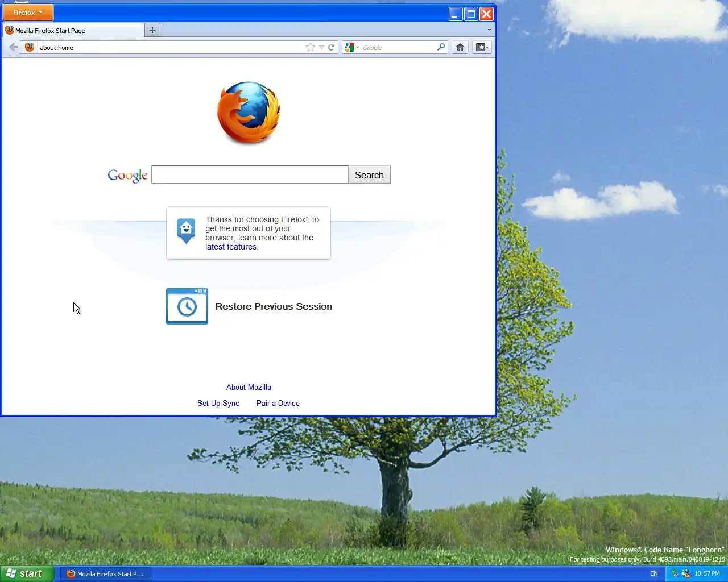Open the Pair a Device link

(278, 403)
